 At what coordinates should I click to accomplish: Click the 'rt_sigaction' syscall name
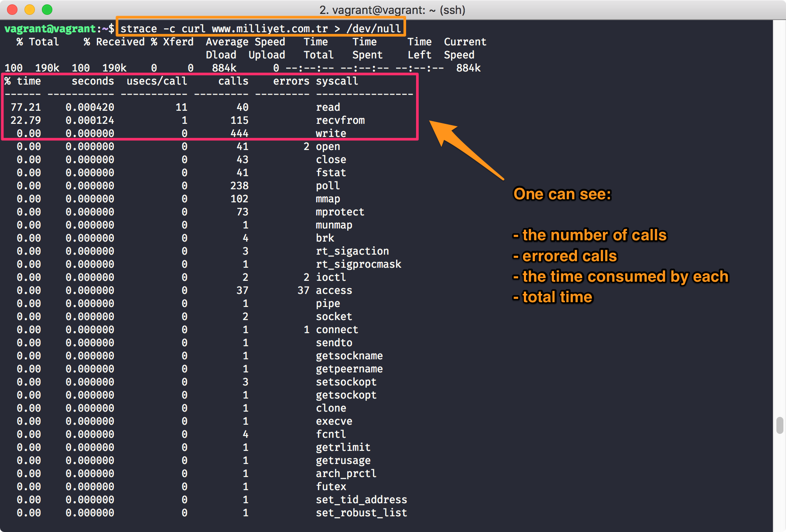[352, 251]
